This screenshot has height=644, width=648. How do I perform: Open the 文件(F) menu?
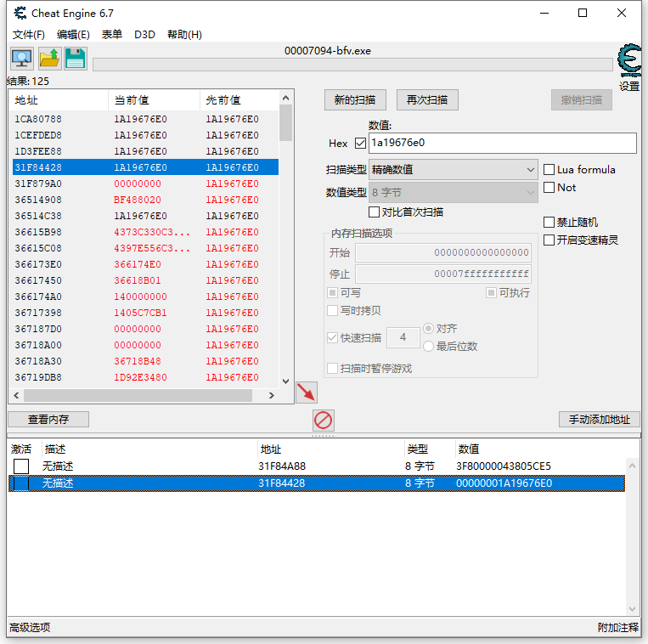[x=29, y=34]
